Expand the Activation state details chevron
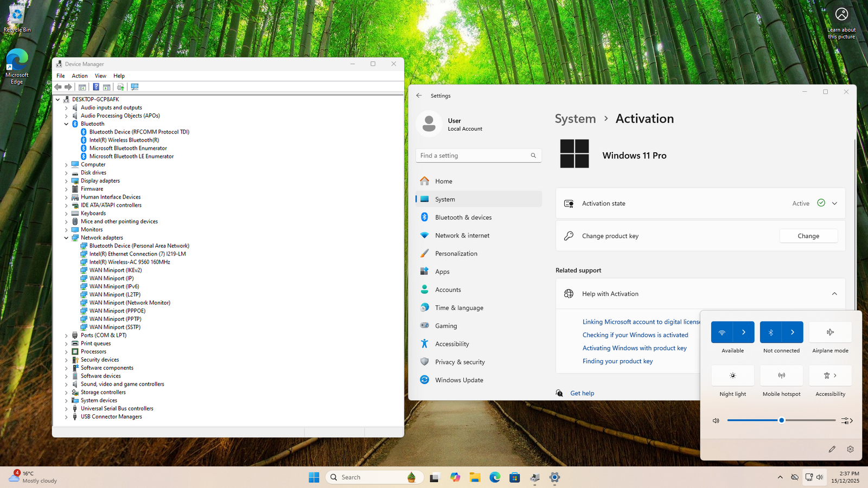868x488 pixels. [x=834, y=203]
